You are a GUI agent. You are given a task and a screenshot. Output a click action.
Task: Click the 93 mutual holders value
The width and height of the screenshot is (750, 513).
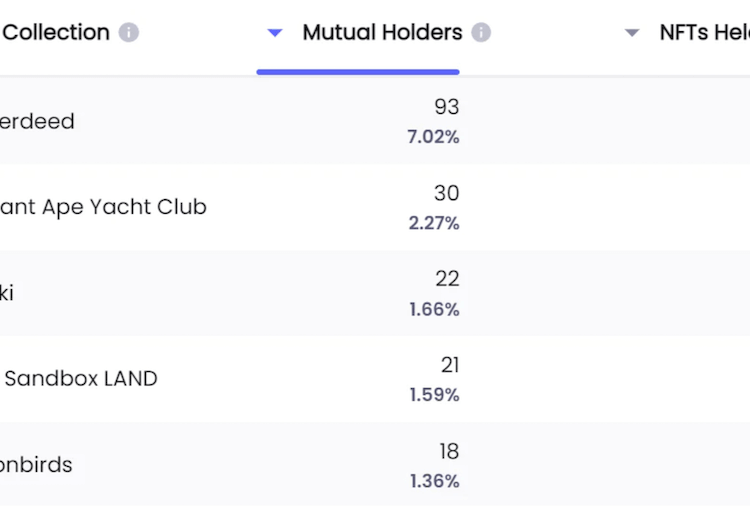446,107
